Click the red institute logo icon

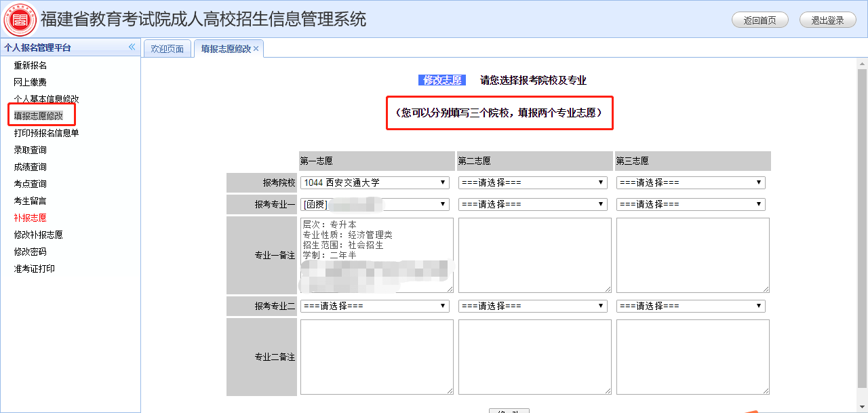pyautogui.click(x=20, y=19)
